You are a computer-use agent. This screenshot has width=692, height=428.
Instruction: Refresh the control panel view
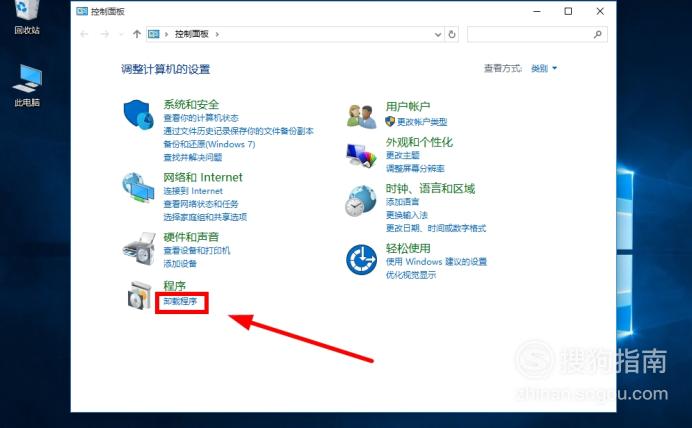coord(452,34)
